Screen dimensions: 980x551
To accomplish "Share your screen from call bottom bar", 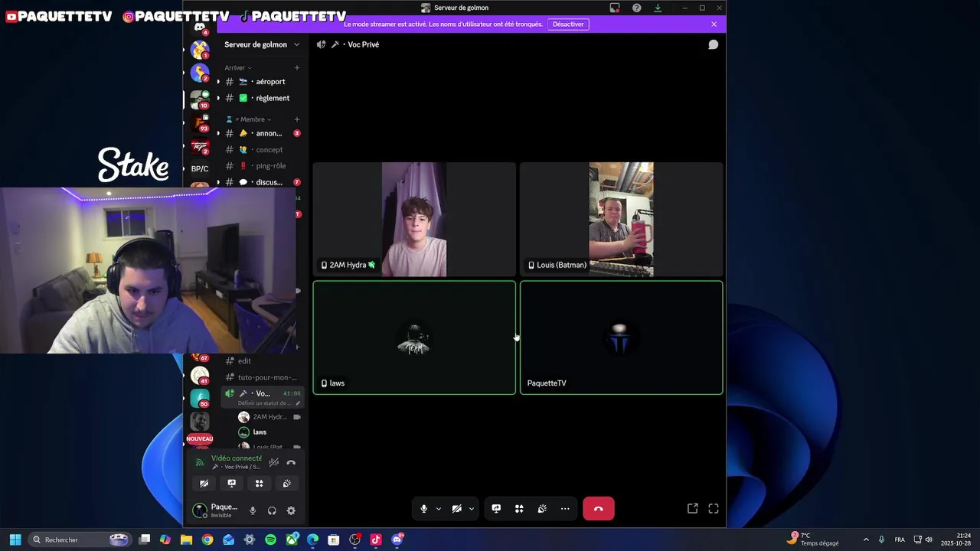I will pyautogui.click(x=496, y=509).
